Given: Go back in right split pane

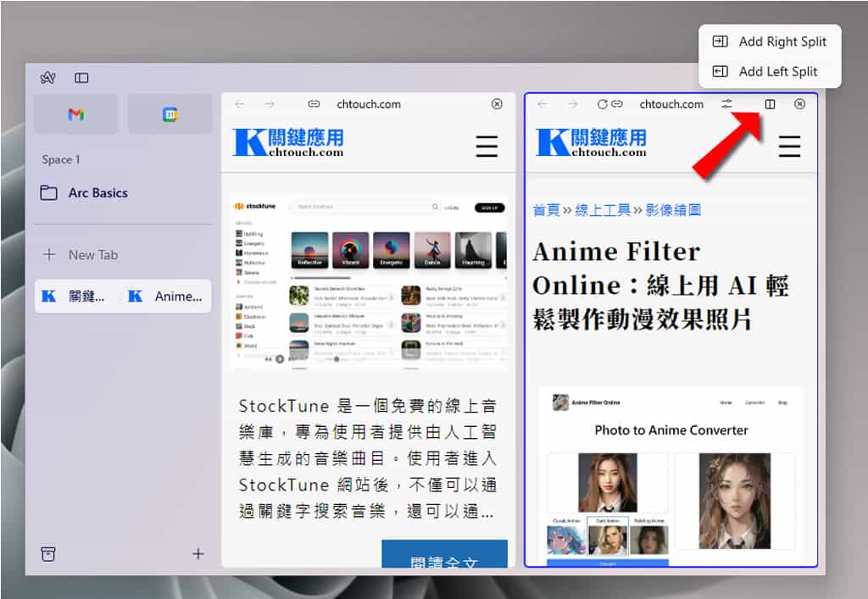Looking at the screenshot, I should (542, 104).
